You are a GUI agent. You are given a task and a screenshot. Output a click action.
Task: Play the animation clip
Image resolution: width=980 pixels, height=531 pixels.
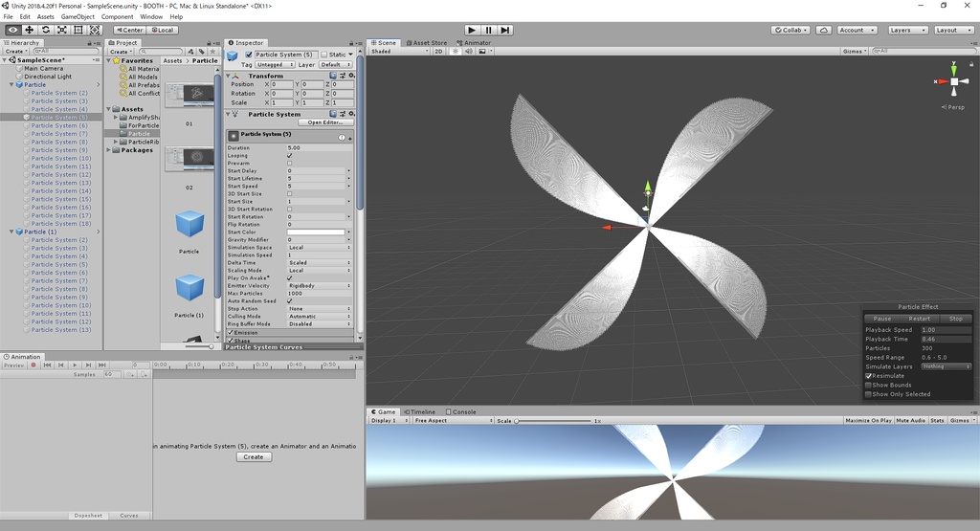point(75,365)
